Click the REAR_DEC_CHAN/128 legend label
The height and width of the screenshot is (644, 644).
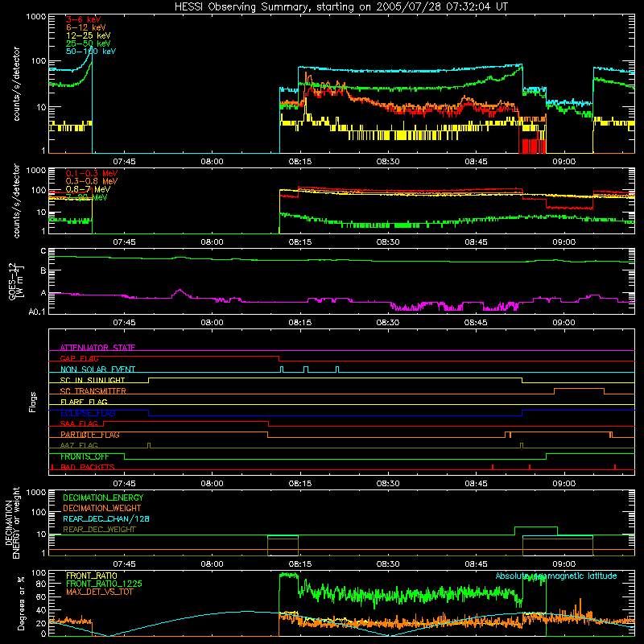(106, 518)
